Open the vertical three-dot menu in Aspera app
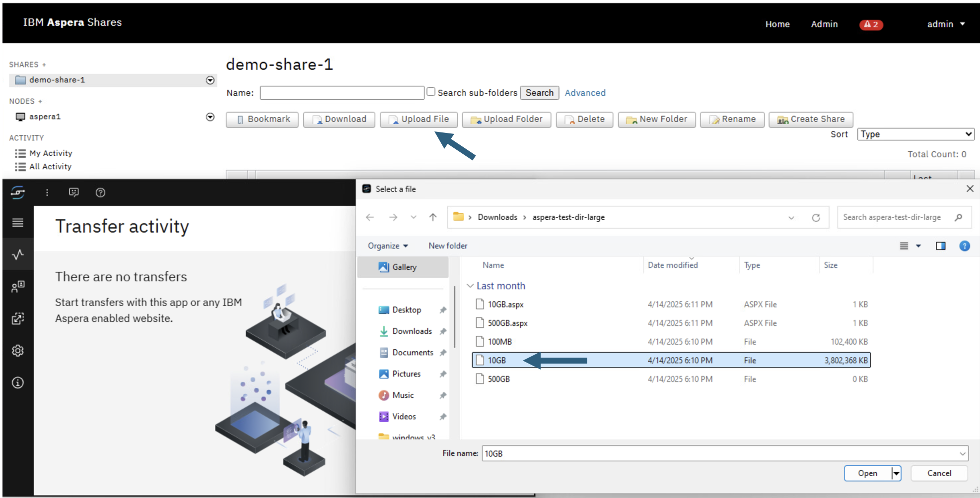This screenshot has height=498, width=980. click(47, 192)
